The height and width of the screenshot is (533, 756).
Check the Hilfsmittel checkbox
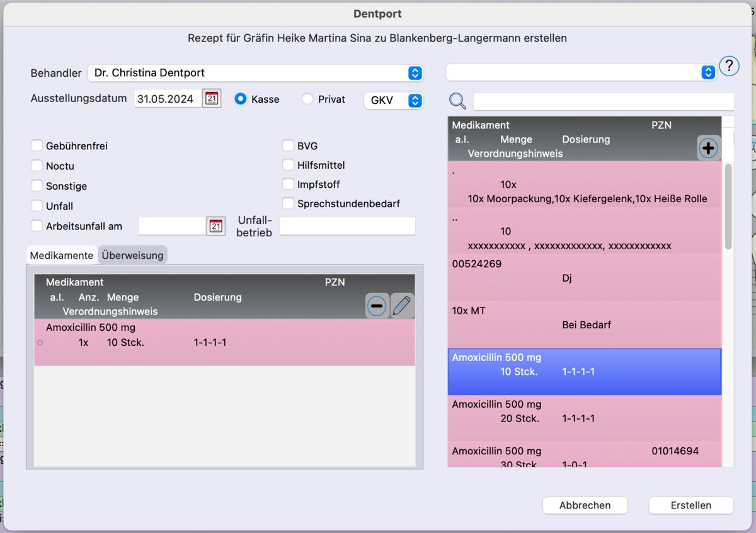(288, 166)
